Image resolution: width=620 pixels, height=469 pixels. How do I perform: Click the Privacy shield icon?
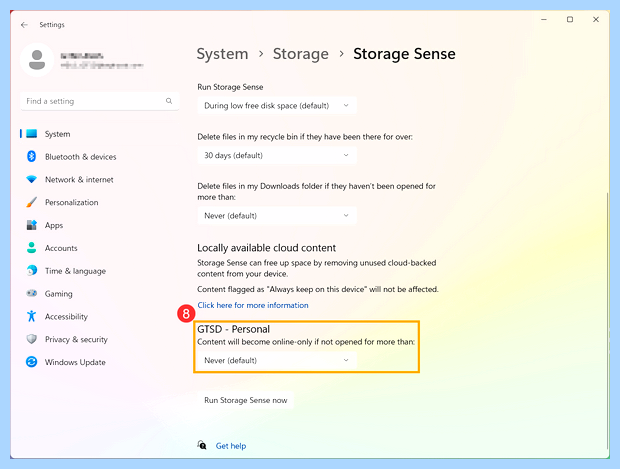coord(32,339)
